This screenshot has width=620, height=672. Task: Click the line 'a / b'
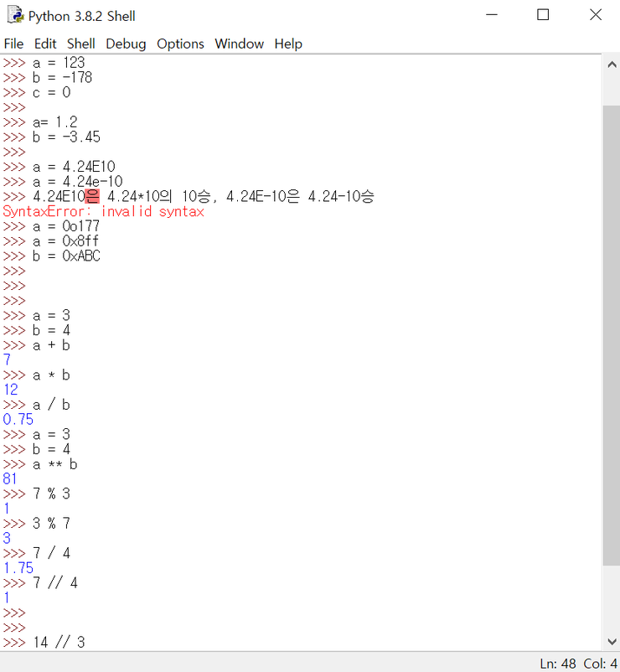point(51,405)
